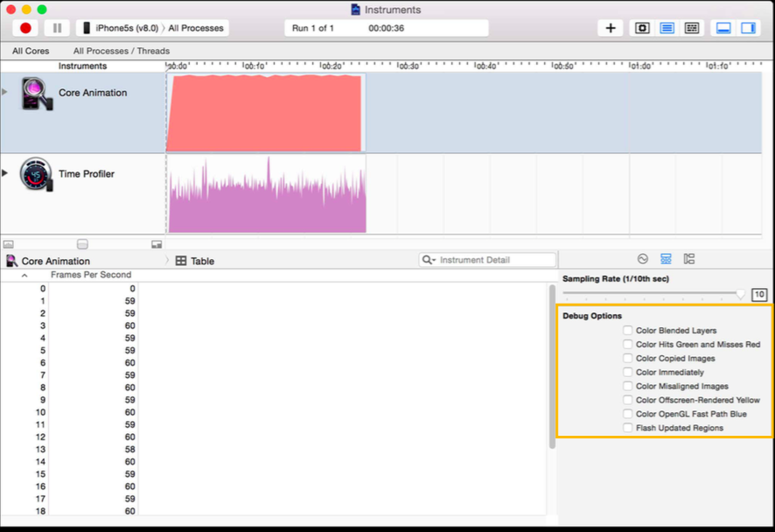The image size is (775, 532).
Task: Select table row 18 in sample list
Action: click(x=273, y=511)
